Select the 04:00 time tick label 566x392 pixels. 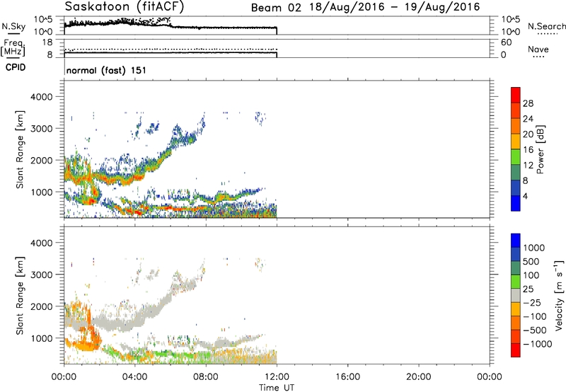pos(134,377)
